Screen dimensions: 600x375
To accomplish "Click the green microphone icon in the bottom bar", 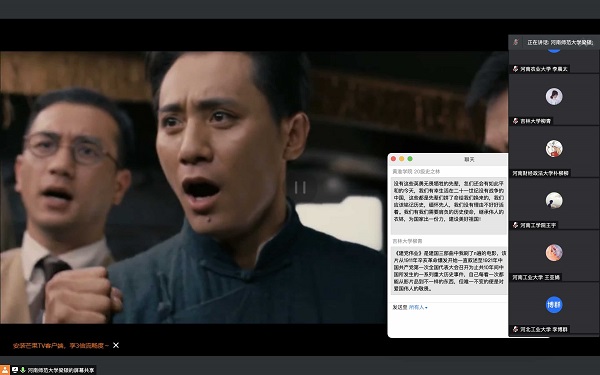I will click(23, 370).
